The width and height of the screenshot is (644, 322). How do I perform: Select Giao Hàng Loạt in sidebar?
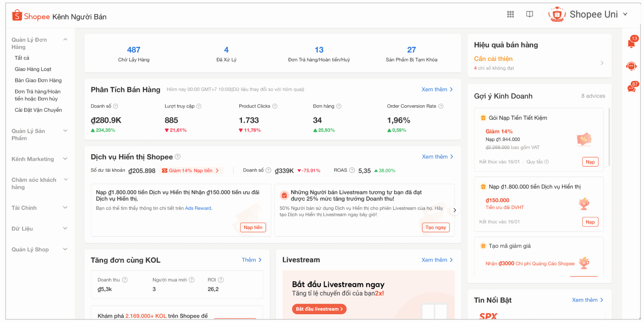point(33,69)
